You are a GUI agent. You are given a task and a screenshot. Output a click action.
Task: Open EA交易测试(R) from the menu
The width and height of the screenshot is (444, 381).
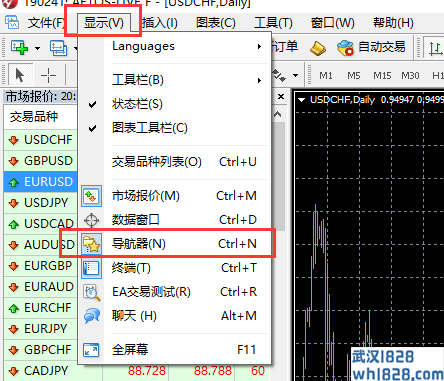pos(175,292)
